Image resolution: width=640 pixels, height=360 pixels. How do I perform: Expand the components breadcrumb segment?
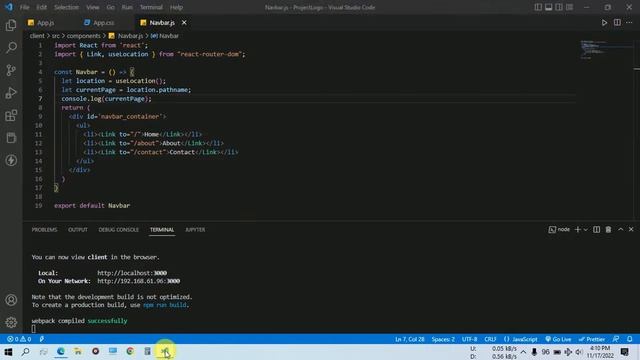(x=84, y=36)
